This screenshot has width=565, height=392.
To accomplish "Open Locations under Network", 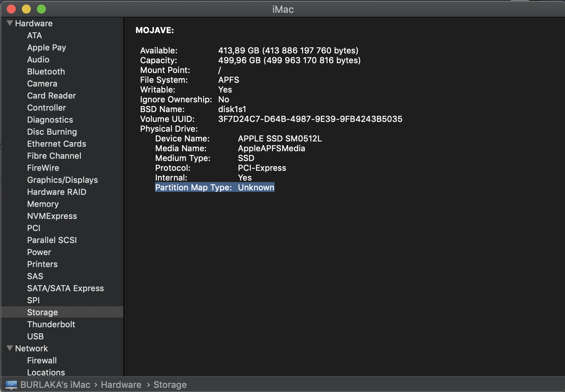I will tap(46, 372).
